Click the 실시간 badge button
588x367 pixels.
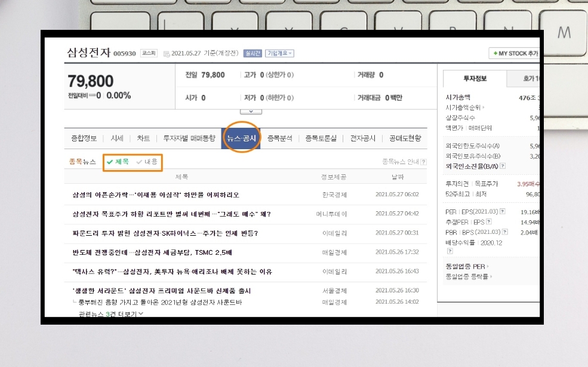253,53
